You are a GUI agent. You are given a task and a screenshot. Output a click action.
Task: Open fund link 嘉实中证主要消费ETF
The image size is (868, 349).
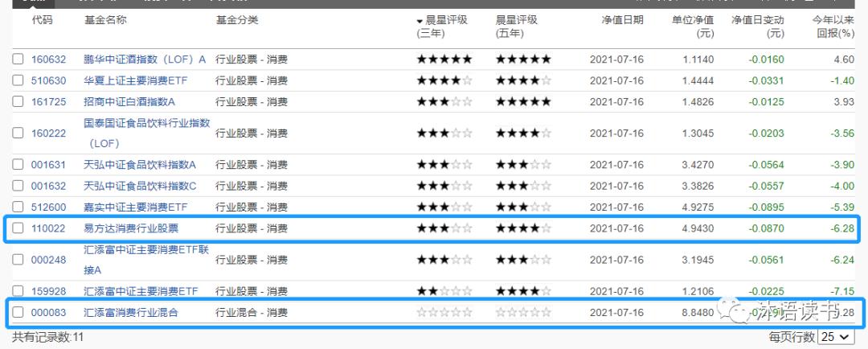point(136,207)
